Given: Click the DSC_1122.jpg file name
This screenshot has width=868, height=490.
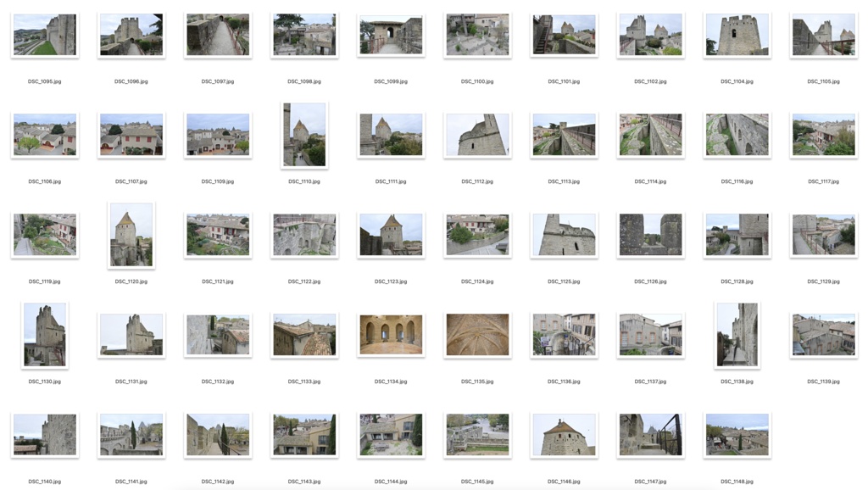Looking at the screenshot, I should 304,281.
